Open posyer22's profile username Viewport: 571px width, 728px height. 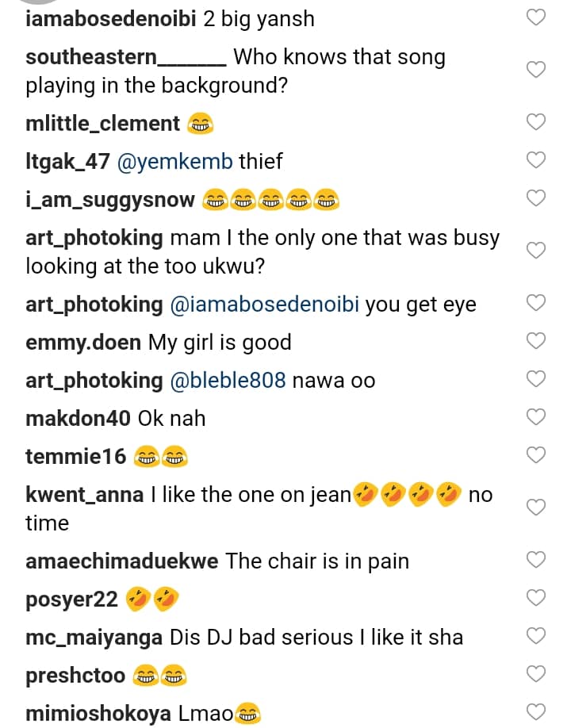point(71,600)
